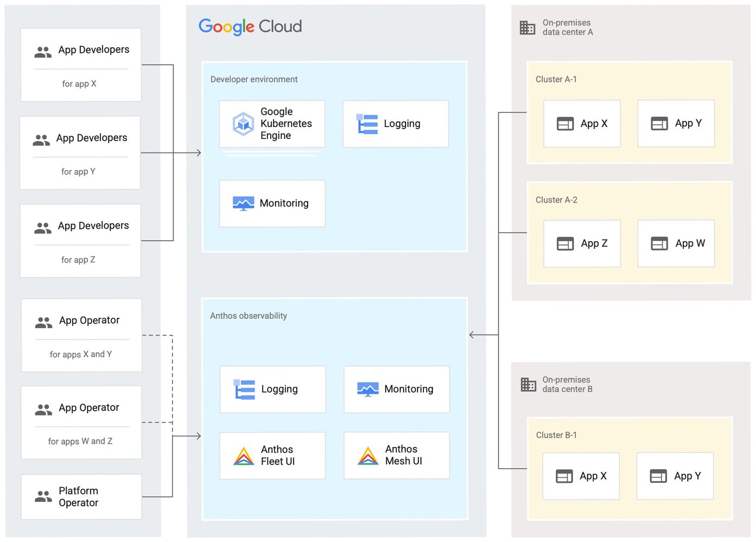Click the Google Kubernetes Engine icon
Viewport: 756px width, 542px height.
pyautogui.click(x=243, y=123)
